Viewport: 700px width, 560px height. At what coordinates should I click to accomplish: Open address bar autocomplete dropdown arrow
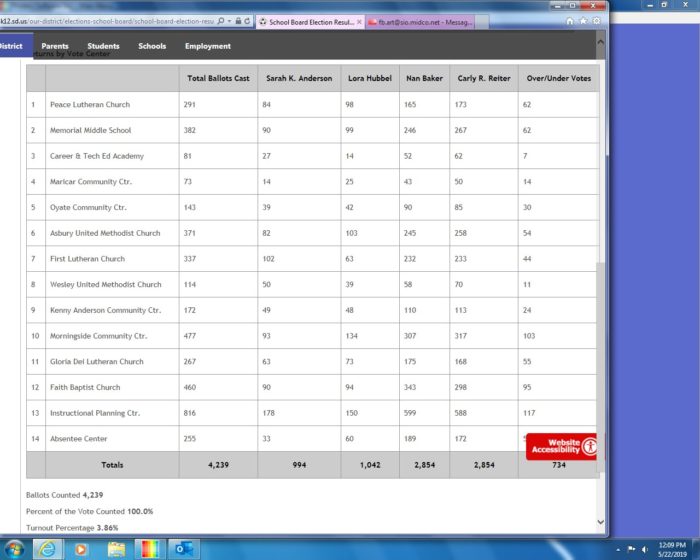229,21
